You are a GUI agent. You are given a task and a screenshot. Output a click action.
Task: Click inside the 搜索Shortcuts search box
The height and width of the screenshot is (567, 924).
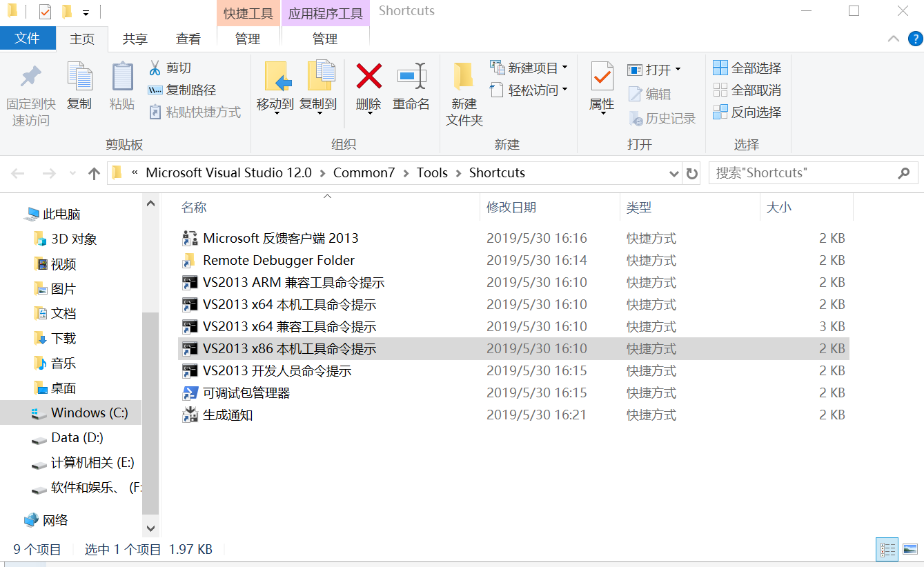pos(800,173)
